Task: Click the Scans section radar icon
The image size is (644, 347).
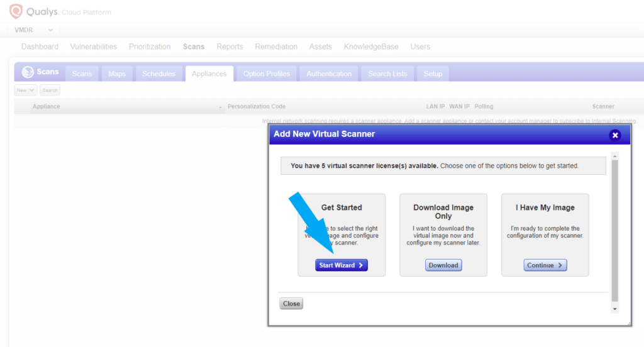Action: [x=28, y=72]
